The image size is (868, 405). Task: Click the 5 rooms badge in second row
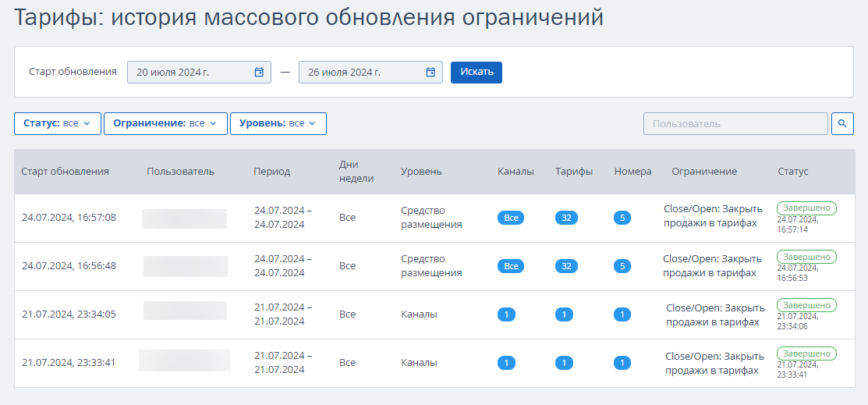coord(622,266)
